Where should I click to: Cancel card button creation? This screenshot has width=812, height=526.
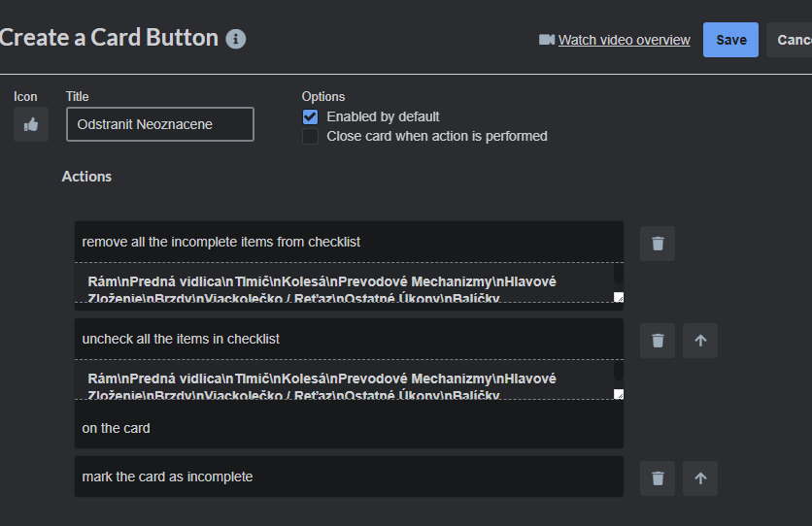tap(790, 40)
